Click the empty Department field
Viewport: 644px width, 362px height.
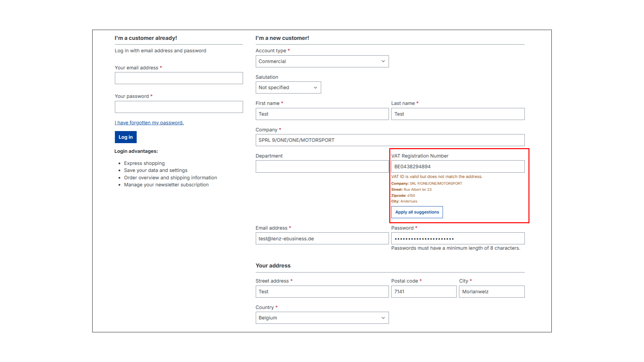(322, 167)
